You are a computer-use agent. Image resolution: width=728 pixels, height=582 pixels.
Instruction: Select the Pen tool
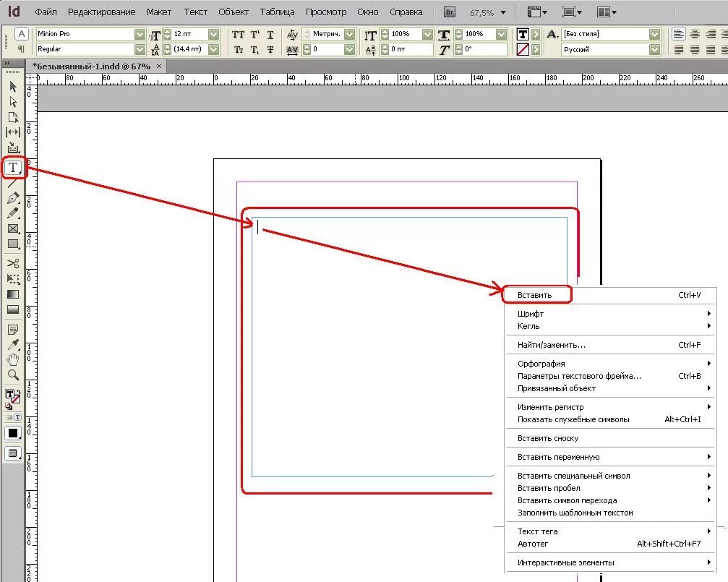(x=13, y=198)
